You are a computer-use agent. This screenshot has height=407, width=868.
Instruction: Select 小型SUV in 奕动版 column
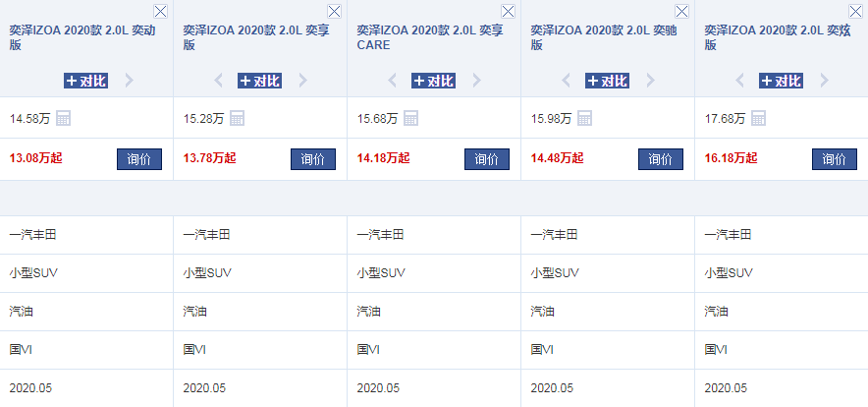[x=33, y=273]
